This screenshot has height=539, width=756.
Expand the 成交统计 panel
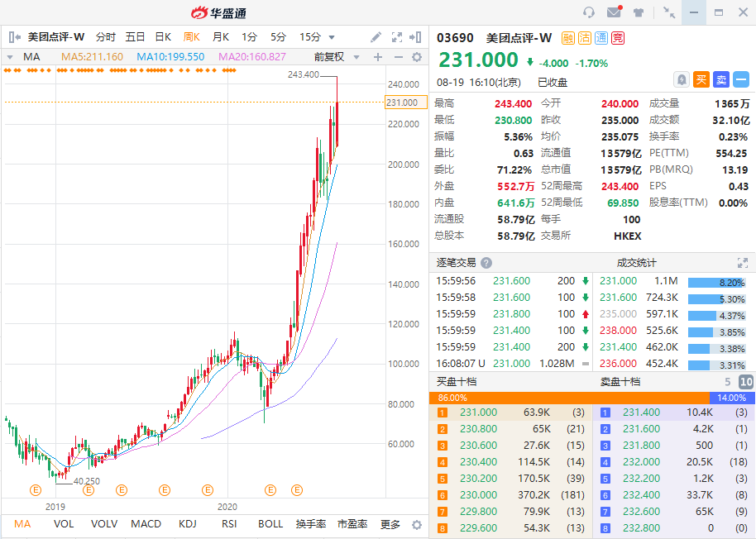[x=743, y=263]
